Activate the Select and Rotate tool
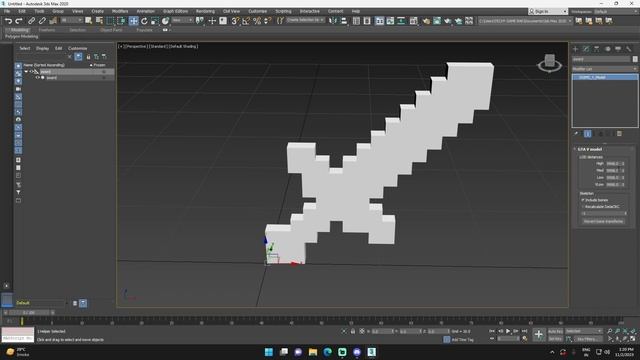This screenshot has width=640, height=360. tap(144, 21)
